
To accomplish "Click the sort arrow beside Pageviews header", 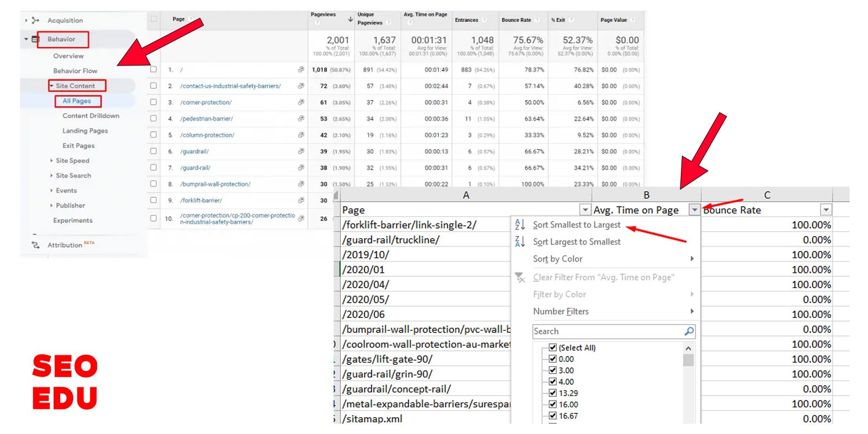I will [x=350, y=19].
